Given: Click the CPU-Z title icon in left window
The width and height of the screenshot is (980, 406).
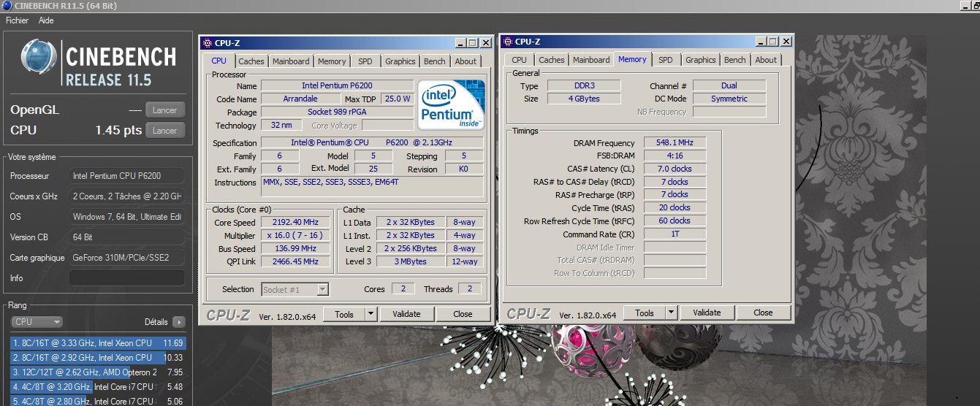Looking at the screenshot, I should pos(208,43).
